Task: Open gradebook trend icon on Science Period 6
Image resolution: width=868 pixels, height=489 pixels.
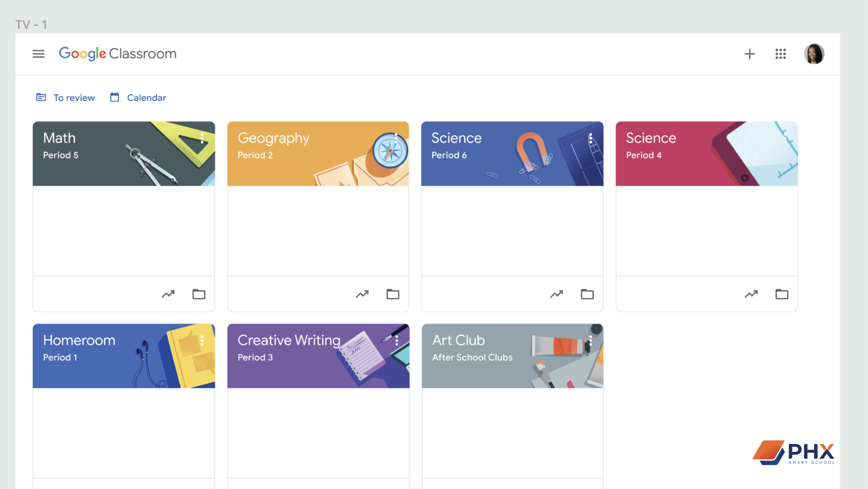Action: tap(556, 294)
